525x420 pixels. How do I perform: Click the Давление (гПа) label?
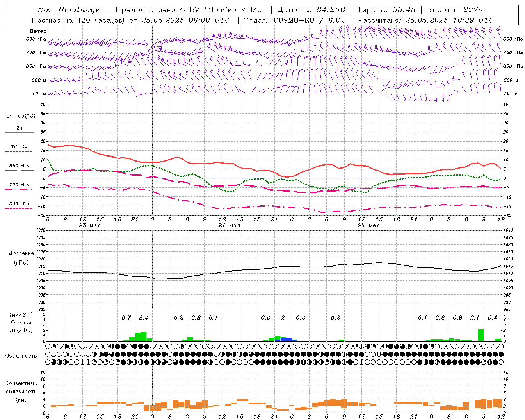pyautogui.click(x=21, y=258)
